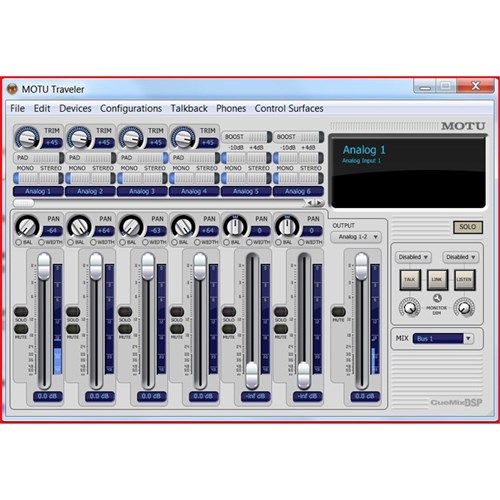Click the LINK button between Talk and Listen
Image resolution: width=500 pixels, height=500 pixels.
click(437, 279)
